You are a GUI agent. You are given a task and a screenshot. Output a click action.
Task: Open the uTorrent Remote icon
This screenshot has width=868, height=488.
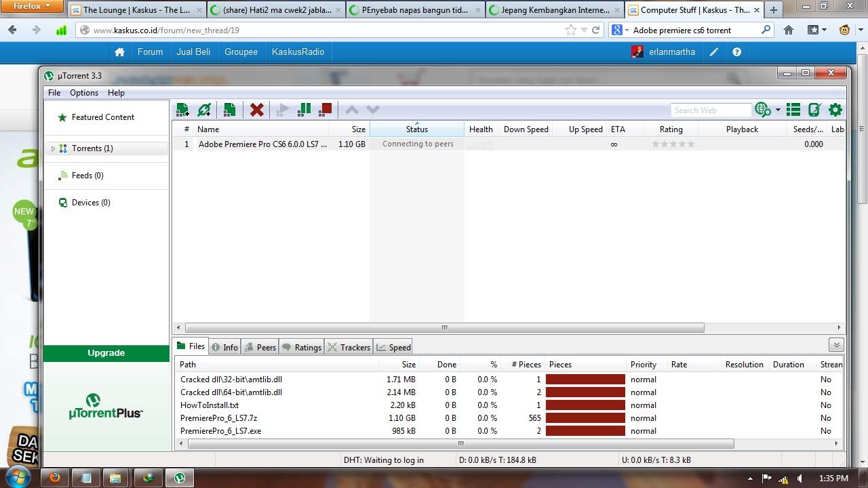pyautogui.click(x=814, y=110)
